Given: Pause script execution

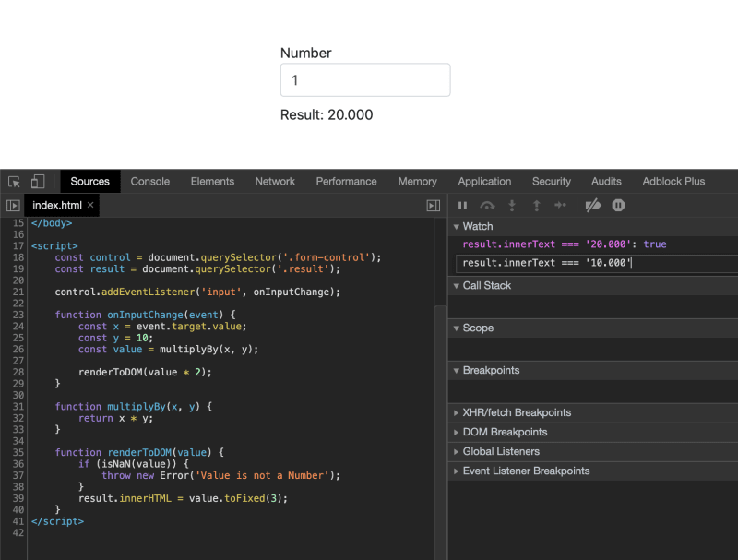Looking at the screenshot, I should (463, 205).
